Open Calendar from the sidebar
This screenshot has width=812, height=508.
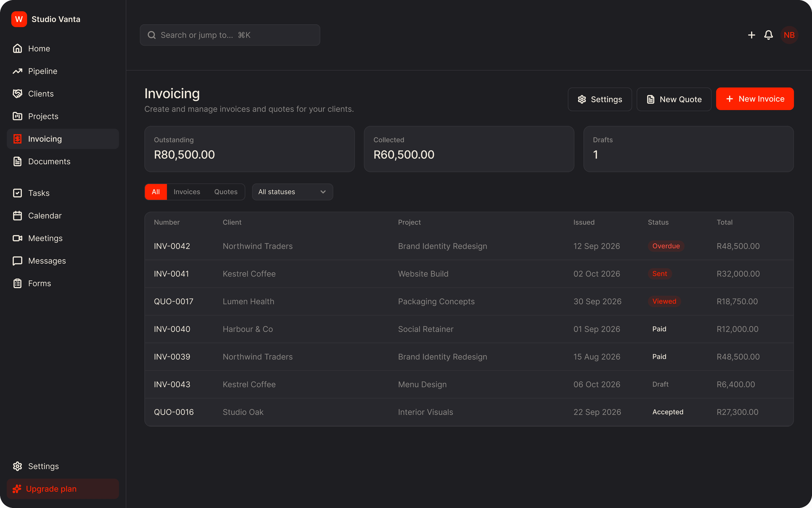click(63, 215)
